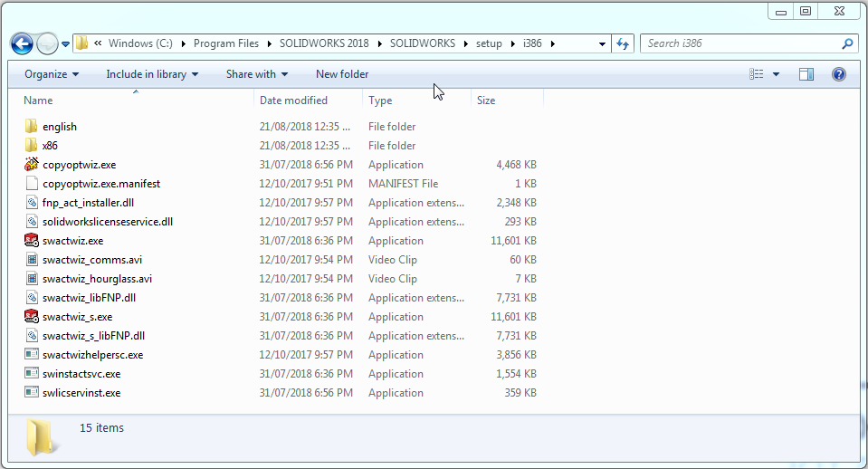Select the english folder icon

[31, 126]
